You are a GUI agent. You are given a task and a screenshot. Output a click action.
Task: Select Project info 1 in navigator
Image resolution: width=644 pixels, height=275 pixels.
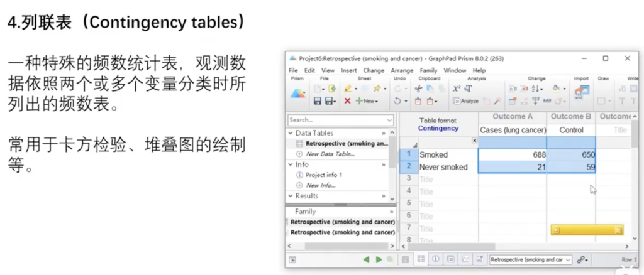click(324, 175)
